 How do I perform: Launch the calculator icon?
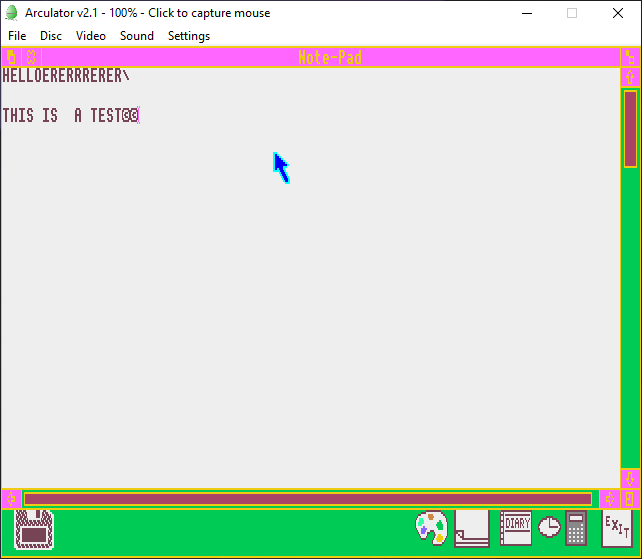pyautogui.click(x=575, y=527)
